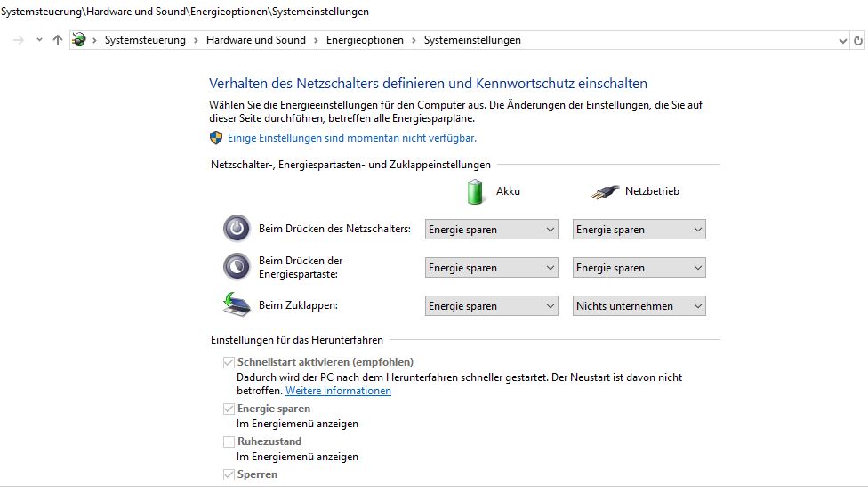Click 'Beim Drücken des Netzschalters:' label
Screen dimensions: 868x494
(335, 229)
